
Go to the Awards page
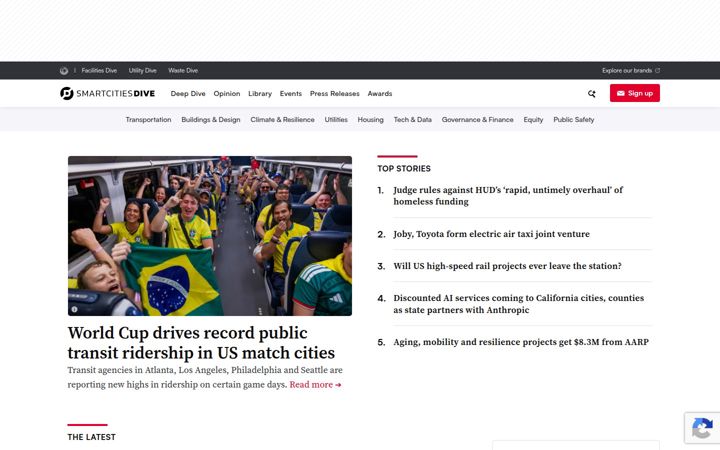click(380, 94)
